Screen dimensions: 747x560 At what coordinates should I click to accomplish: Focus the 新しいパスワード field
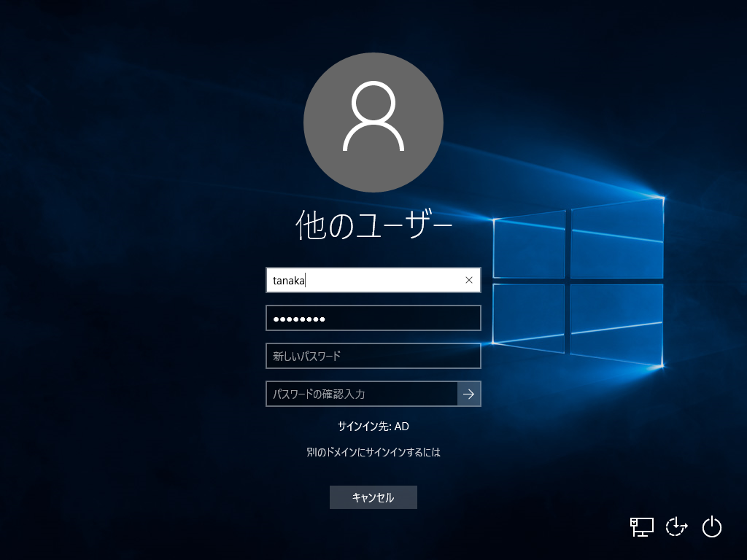pos(373,356)
